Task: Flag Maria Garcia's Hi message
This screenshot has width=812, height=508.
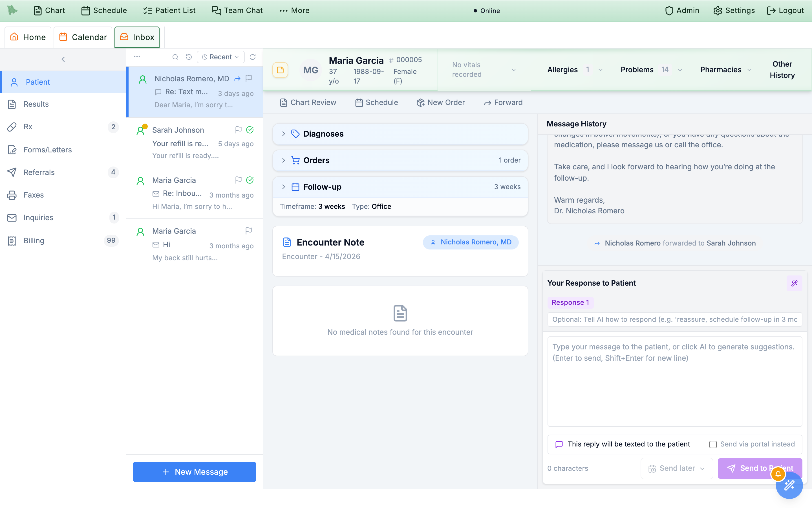Action: [x=249, y=231]
